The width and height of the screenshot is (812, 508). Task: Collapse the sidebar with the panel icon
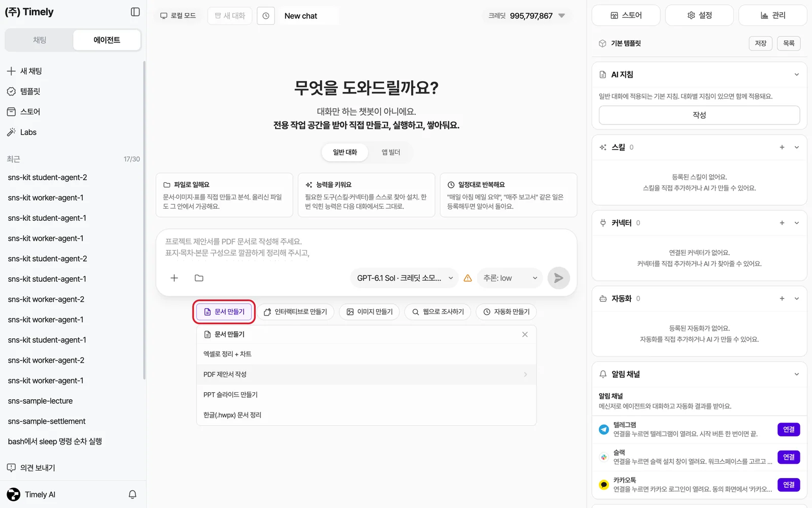135,12
